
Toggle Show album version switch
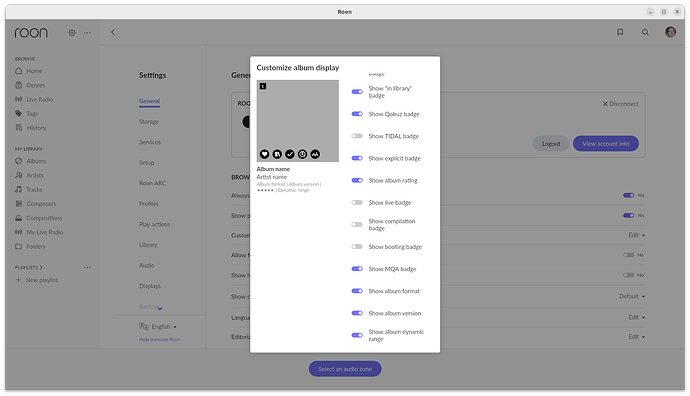click(357, 313)
